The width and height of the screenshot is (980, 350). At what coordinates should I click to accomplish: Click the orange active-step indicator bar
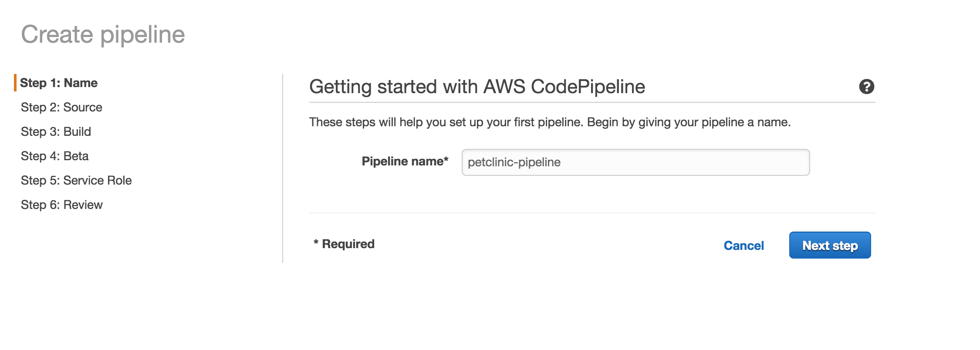tap(15, 83)
